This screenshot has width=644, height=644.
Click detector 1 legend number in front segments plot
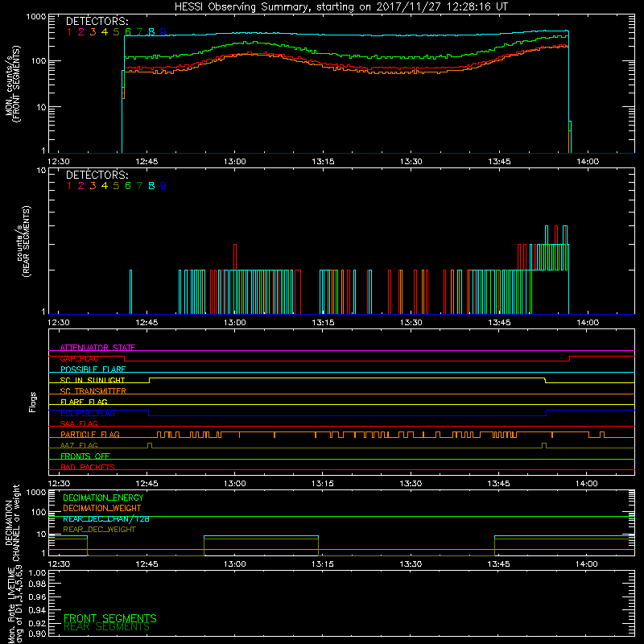(69, 31)
